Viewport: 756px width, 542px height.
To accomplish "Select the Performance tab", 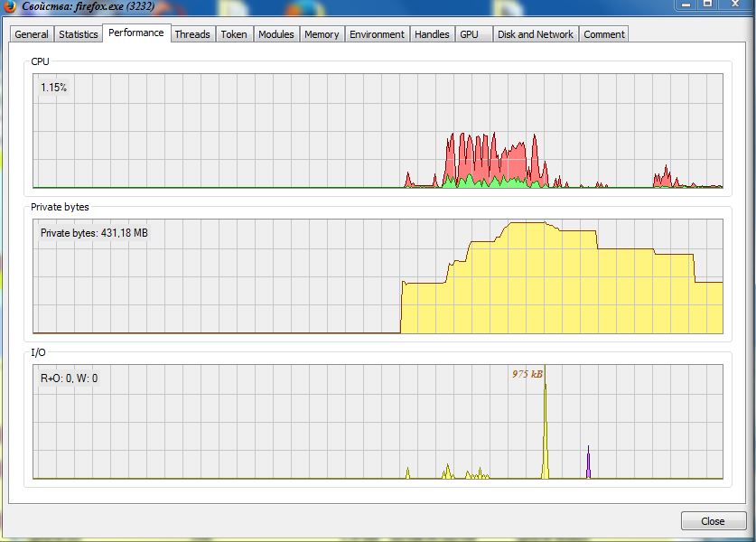I will (136, 33).
